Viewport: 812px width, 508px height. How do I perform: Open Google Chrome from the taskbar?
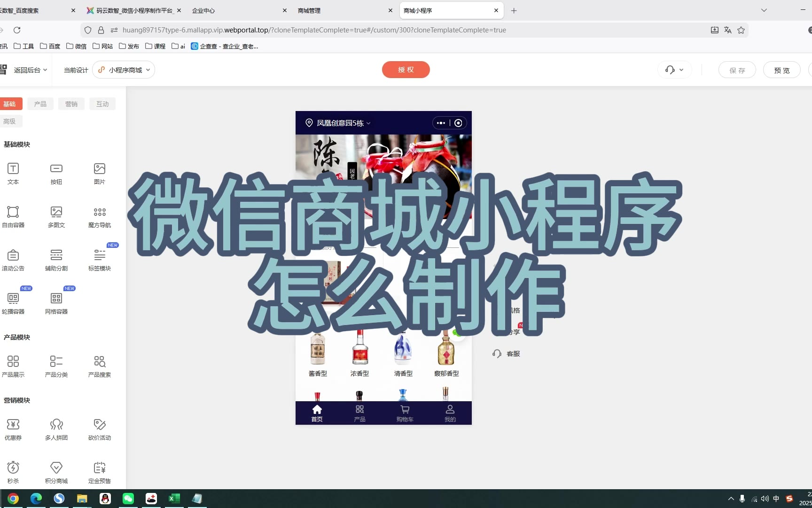pos(13,499)
